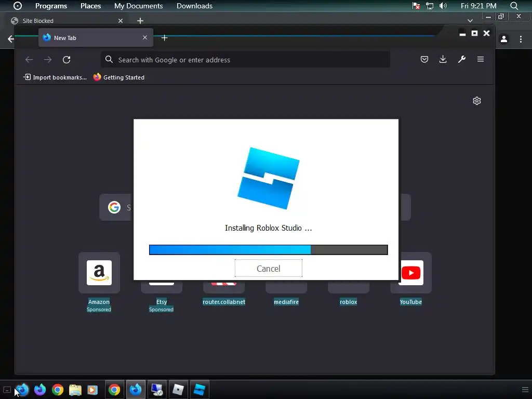Viewport: 532px width, 399px height.
Task: Open the volume speaker tray icon
Action: click(443, 6)
